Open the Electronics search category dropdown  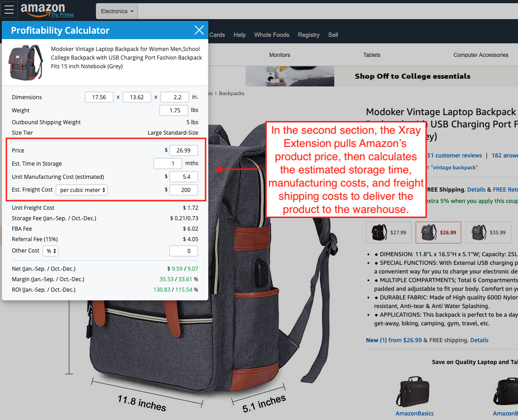(117, 11)
